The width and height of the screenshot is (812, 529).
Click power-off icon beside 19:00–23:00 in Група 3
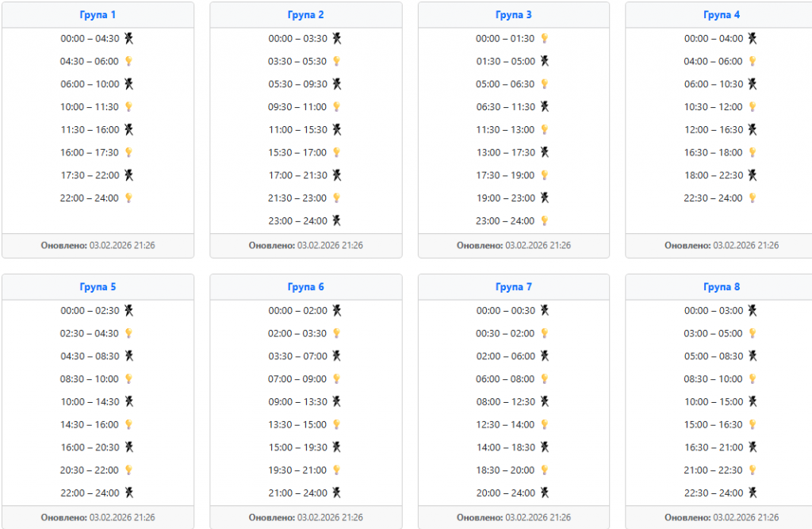click(x=544, y=197)
